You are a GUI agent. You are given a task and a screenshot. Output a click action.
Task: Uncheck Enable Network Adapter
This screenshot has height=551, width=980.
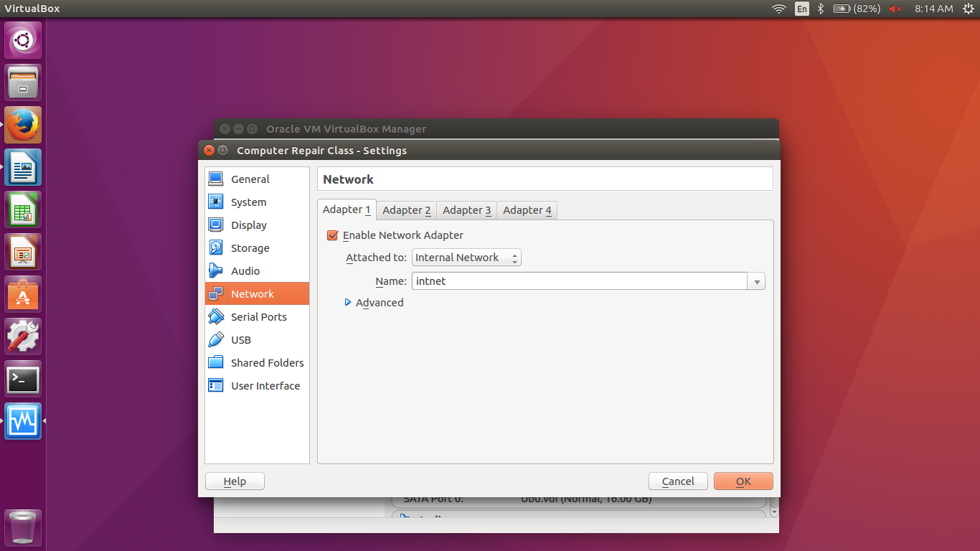332,235
